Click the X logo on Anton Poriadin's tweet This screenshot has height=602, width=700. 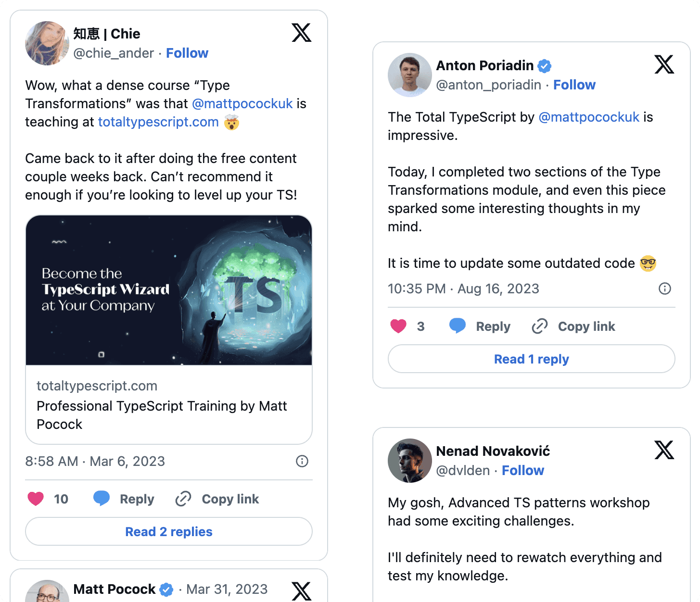click(664, 64)
